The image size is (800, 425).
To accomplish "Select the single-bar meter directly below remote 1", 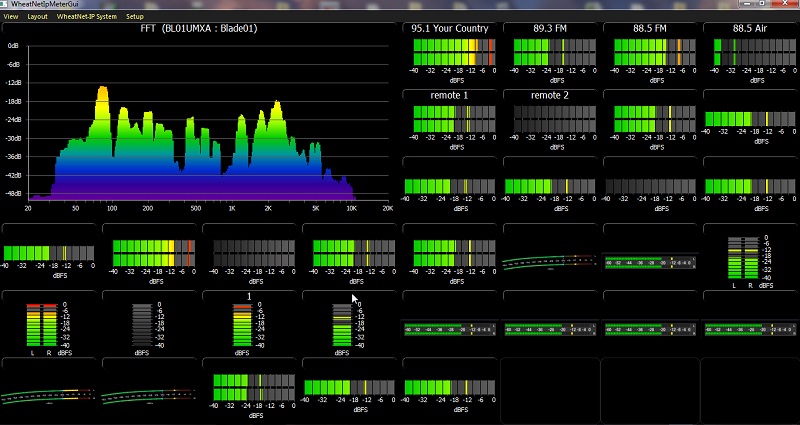I will click(450, 186).
